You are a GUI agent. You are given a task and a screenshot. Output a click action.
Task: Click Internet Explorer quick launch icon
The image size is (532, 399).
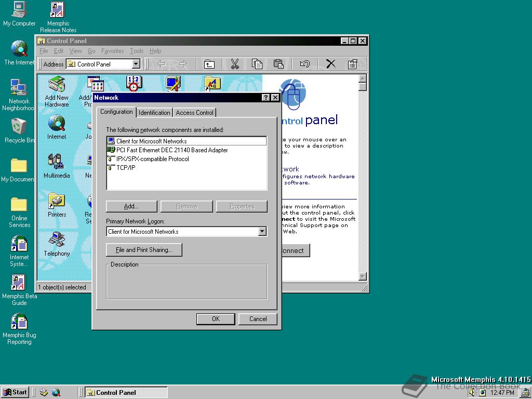(56, 393)
